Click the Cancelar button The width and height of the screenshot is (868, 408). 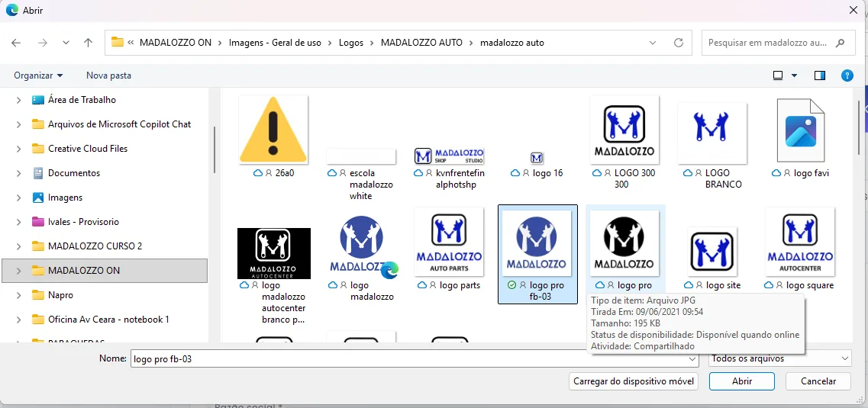pyautogui.click(x=818, y=381)
